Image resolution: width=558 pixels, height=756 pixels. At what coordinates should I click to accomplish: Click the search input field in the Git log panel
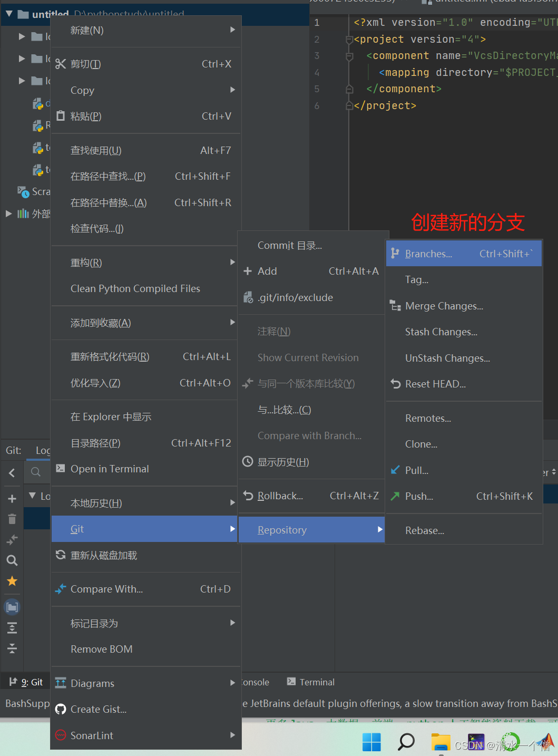pyautogui.click(x=37, y=472)
